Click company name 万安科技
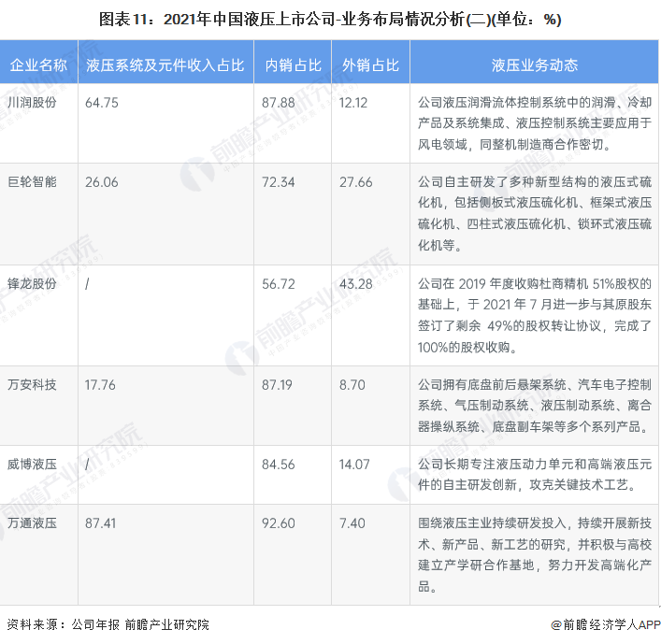The width and height of the screenshot is (661, 644). pyautogui.click(x=32, y=385)
